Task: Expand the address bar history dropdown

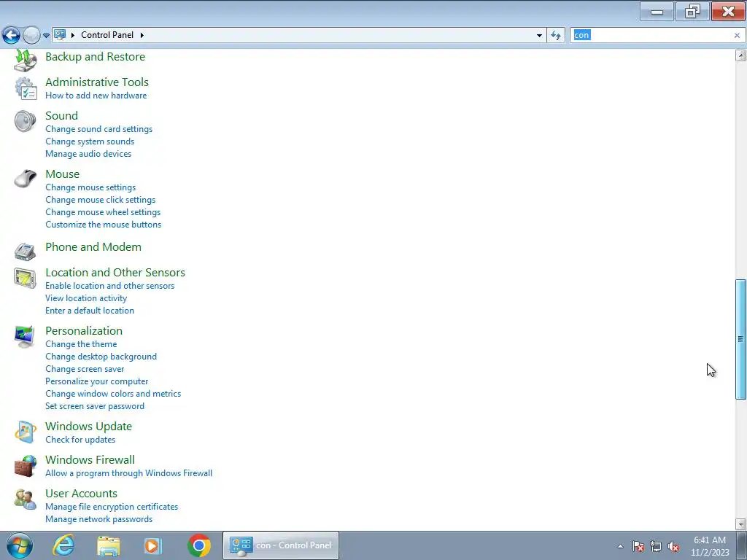Action: pyautogui.click(x=539, y=35)
